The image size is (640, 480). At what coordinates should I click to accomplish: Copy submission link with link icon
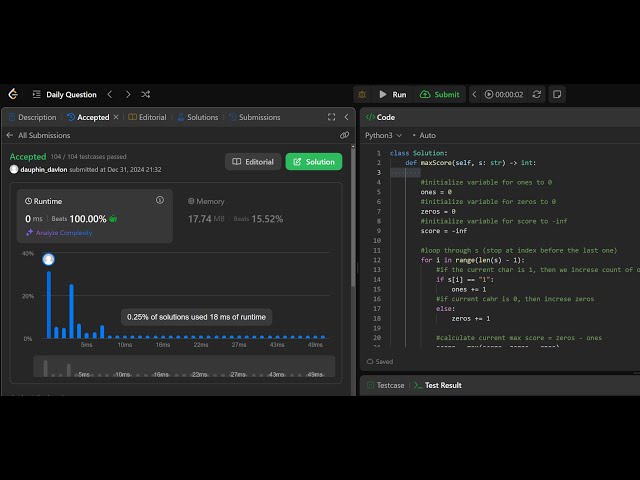(x=344, y=135)
